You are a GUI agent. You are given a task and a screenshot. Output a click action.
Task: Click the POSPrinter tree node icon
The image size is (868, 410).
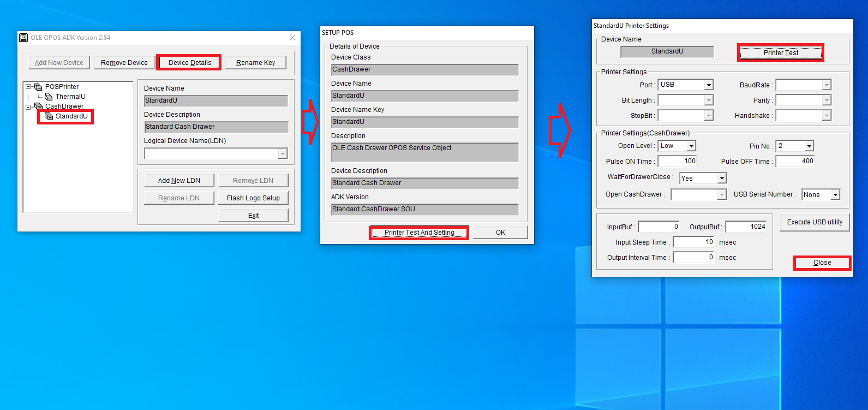tap(38, 87)
